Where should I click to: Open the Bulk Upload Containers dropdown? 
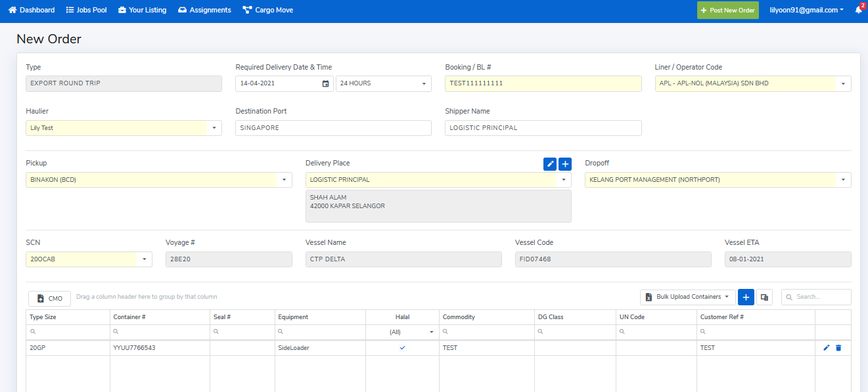tap(687, 297)
